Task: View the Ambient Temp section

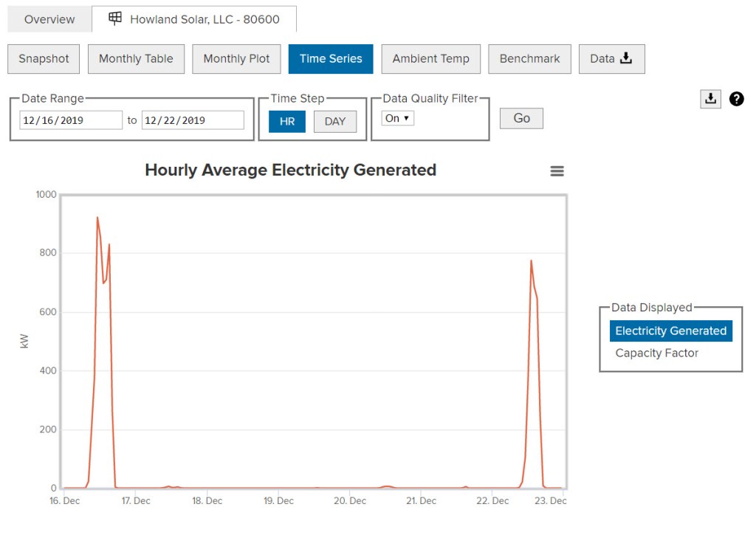Action: (430, 59)
